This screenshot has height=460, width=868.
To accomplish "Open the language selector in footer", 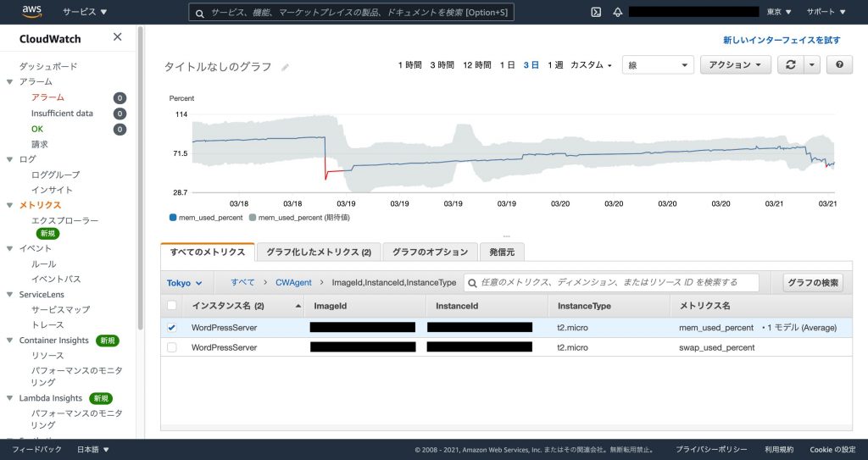I will pyautogui.click(x=93, y=450).
